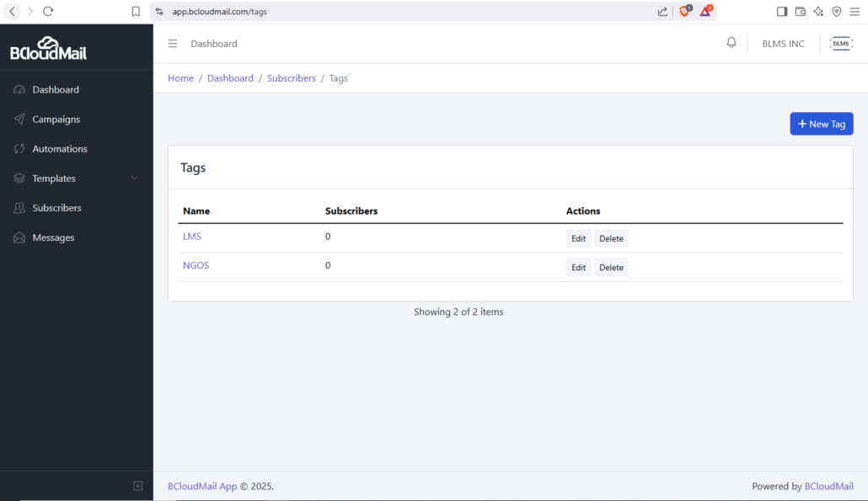Screen dimensions: 868x501
Task: Collapse sidebar using bottom arrow icon
Action: pyautogui.click(x=138, y=486)
